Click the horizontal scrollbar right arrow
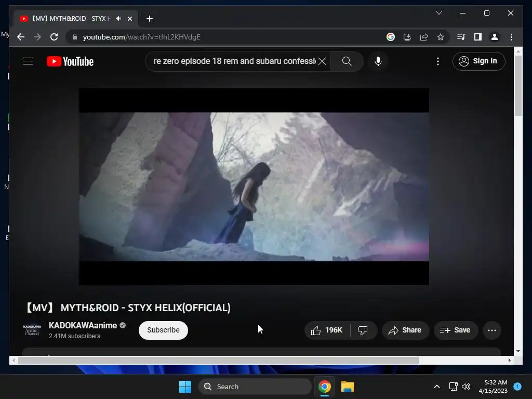The image size is (532, 399). (x=509, y=361)
